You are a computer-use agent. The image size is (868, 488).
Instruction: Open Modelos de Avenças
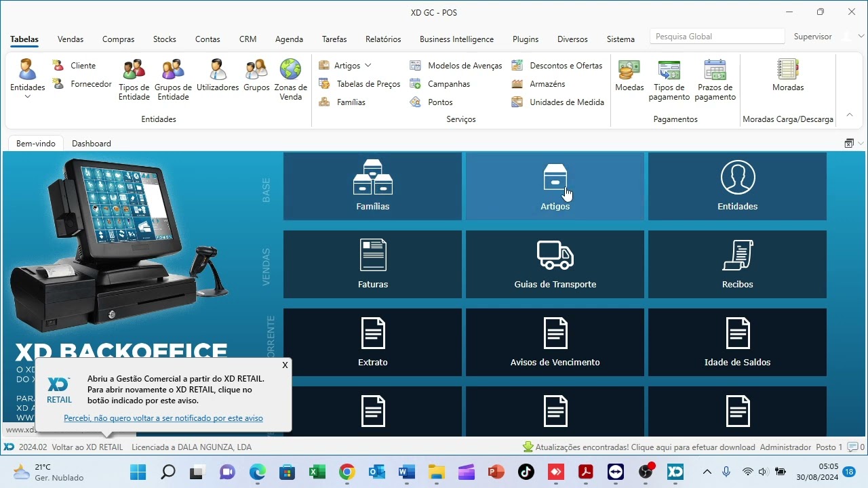(456, 66)
